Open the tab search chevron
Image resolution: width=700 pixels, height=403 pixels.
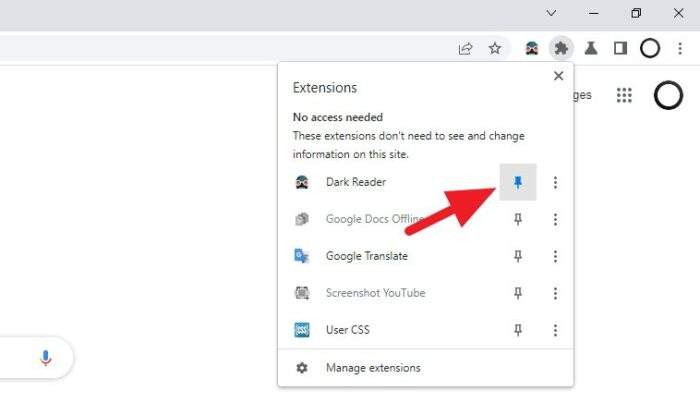click(551, 13)
